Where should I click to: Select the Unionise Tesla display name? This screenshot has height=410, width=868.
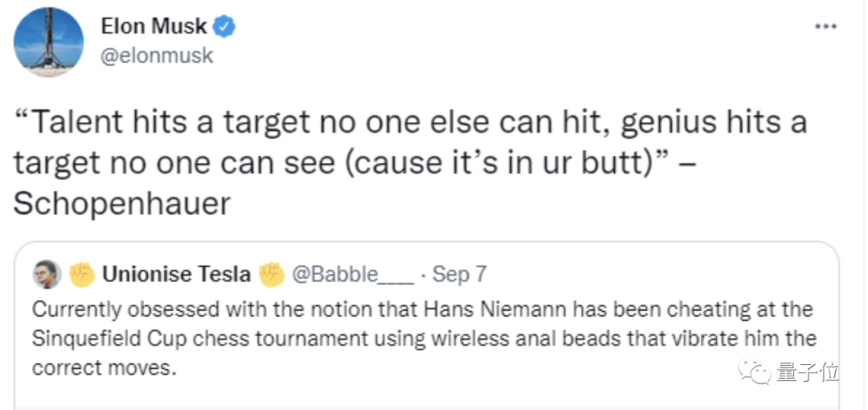(x=177, y=274)
